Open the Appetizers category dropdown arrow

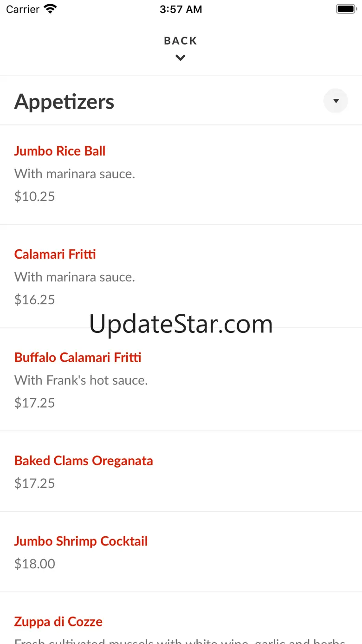click(x=336, y=101)
